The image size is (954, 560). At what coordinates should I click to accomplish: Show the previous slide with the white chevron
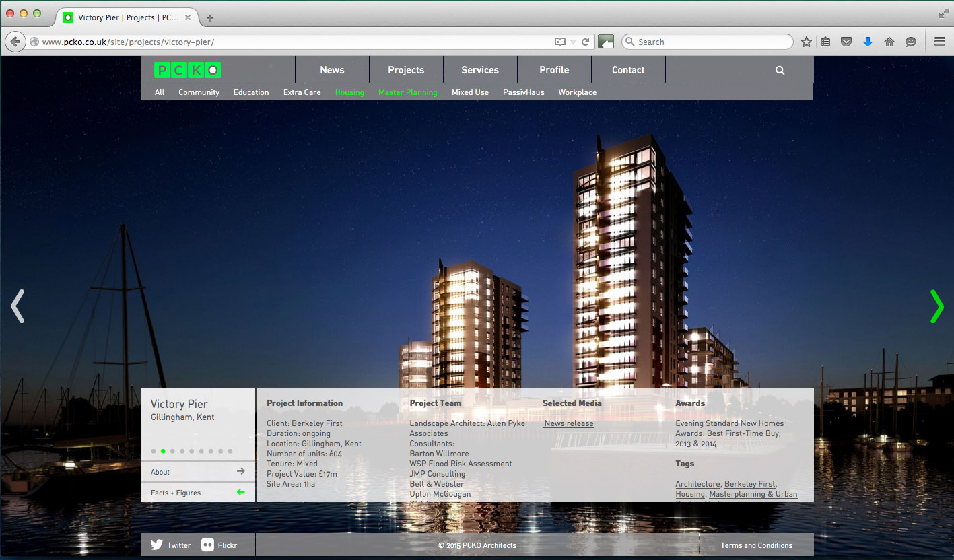(18, 306)
